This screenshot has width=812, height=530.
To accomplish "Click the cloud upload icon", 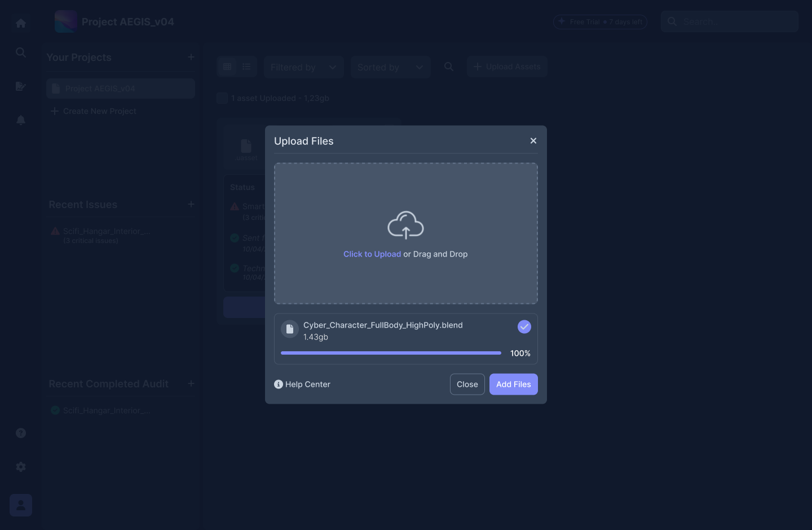I will [x=405, y=226].
